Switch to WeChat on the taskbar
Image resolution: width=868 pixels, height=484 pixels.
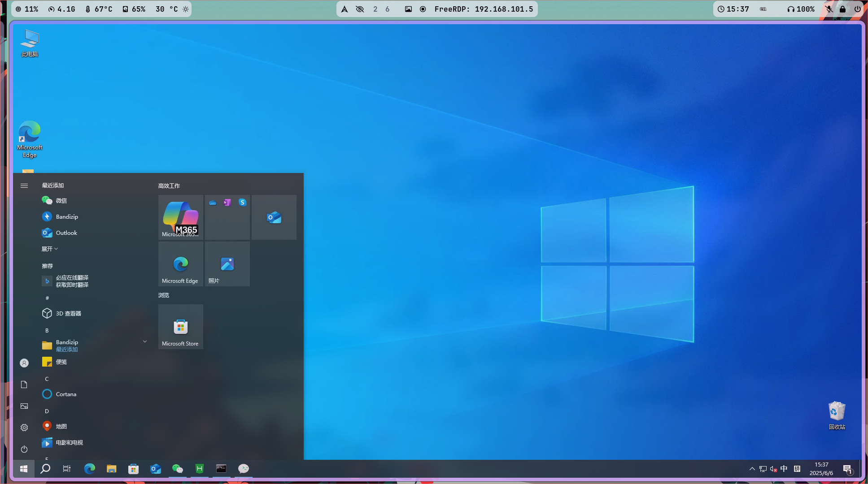pyautogui.click(x=177, y=469)
